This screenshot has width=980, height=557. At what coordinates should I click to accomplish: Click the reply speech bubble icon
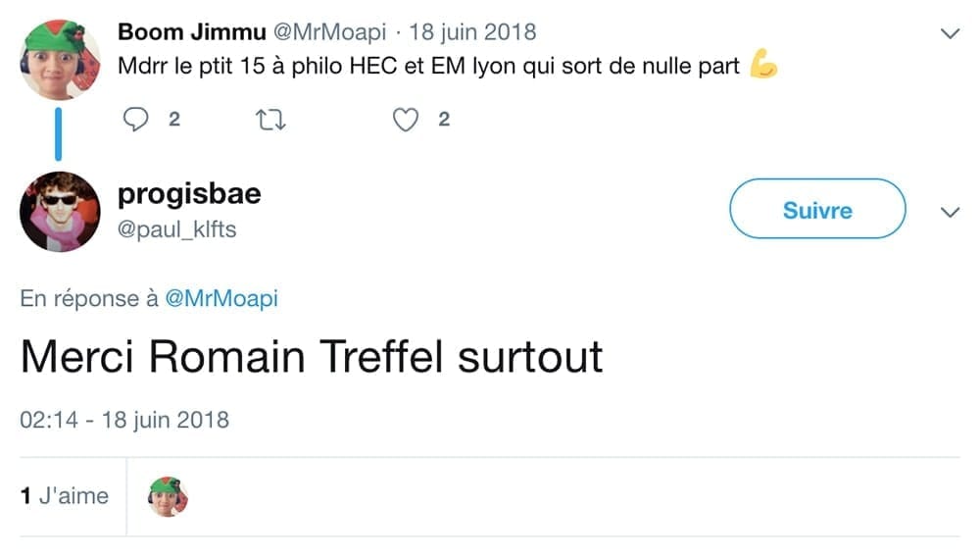tap(138, 120)
